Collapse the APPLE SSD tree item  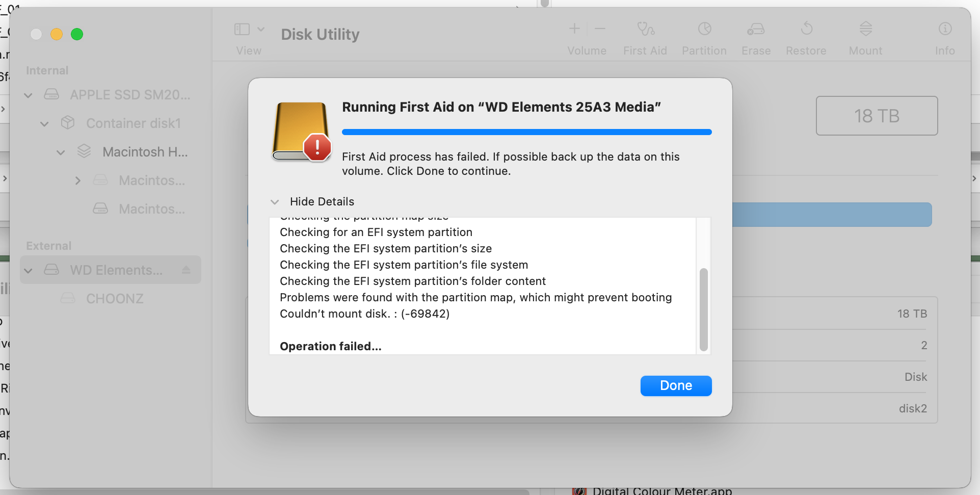(29, 95)
